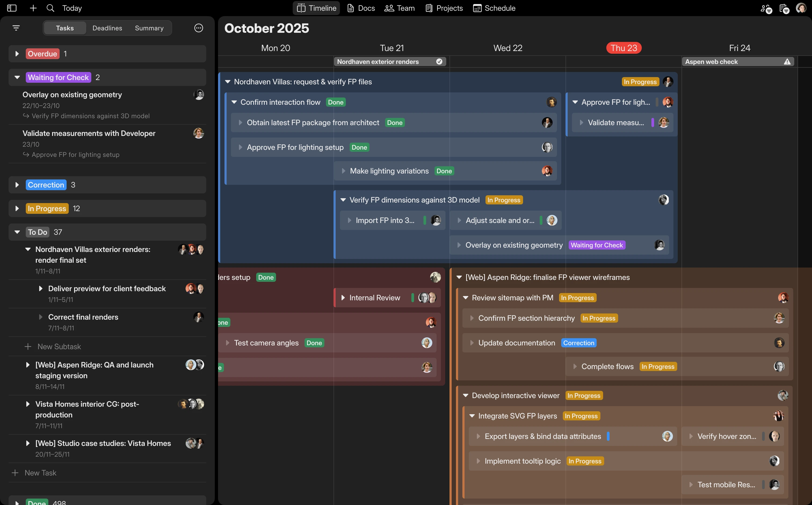The width and height of the screenshot is (812, 505).
Task: Toggle checkmark on Nordhaven exterior renders deadline
Action: tap(439, 62)
